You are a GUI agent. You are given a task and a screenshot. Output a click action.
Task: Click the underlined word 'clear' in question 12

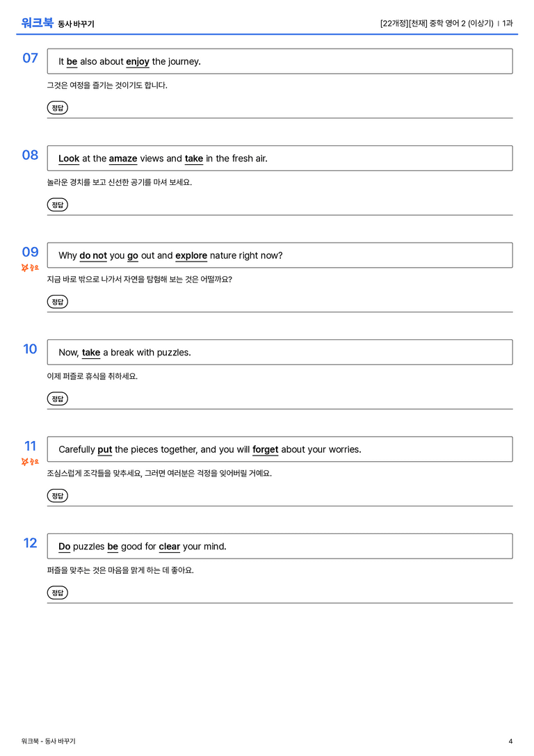[169, 546]
